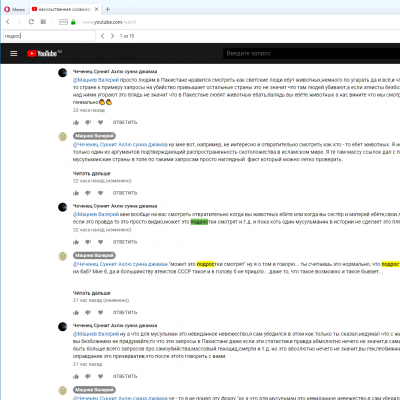400x400 pixels.
Task: Open the Opera menu button
Action: [14, 9]
